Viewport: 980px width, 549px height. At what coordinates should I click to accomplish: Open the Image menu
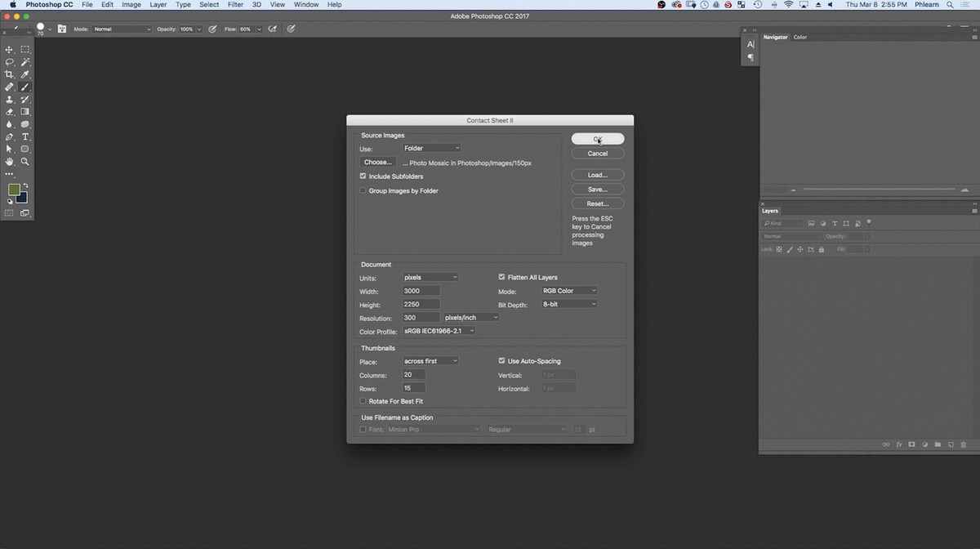pyautogui.click(x=131, y=5)
